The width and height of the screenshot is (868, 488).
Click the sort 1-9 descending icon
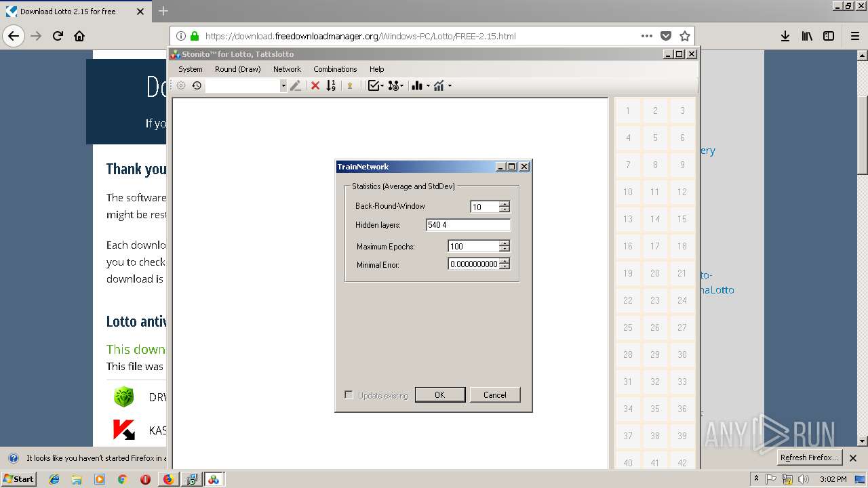331,85
